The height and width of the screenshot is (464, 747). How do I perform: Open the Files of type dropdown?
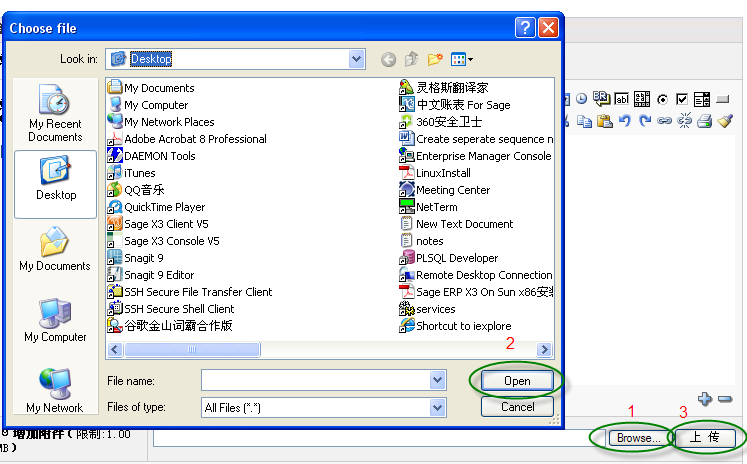[437, 407]
